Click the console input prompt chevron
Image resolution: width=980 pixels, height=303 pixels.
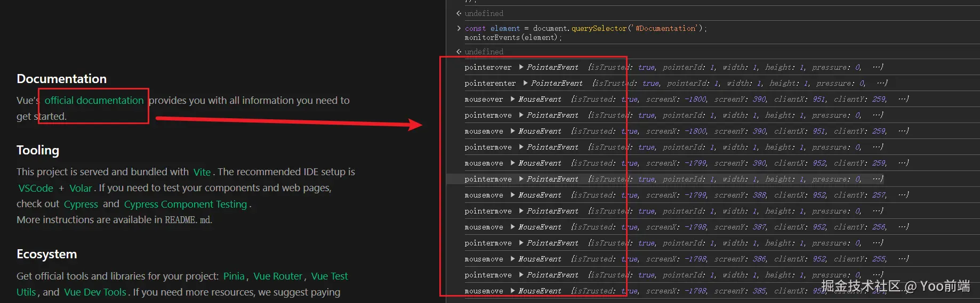459,28
